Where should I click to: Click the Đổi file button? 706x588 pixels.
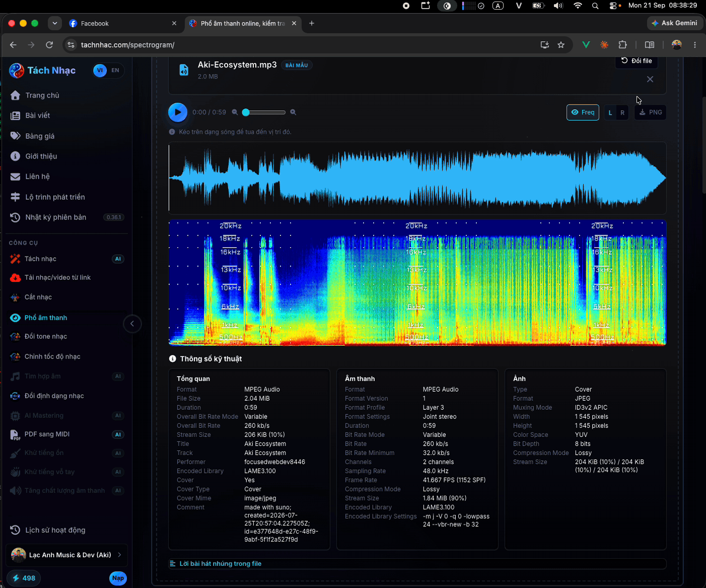coord(637,61)
